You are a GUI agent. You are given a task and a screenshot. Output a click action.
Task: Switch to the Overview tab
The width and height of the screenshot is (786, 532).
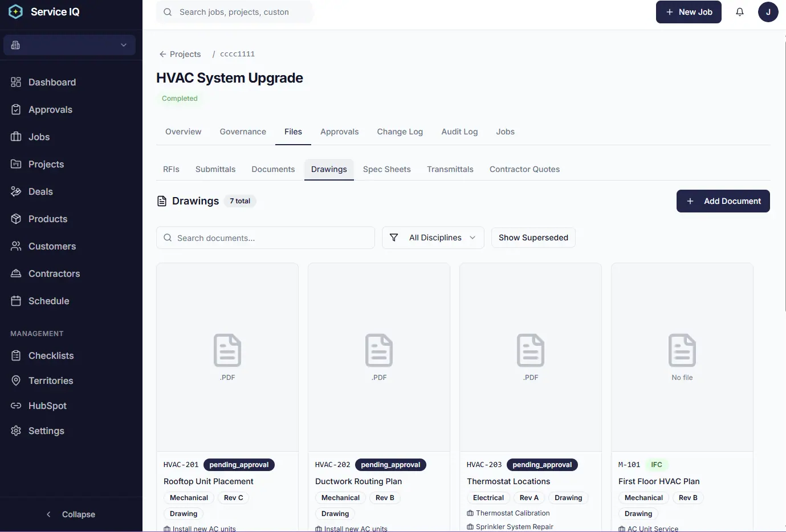[183, 132]
